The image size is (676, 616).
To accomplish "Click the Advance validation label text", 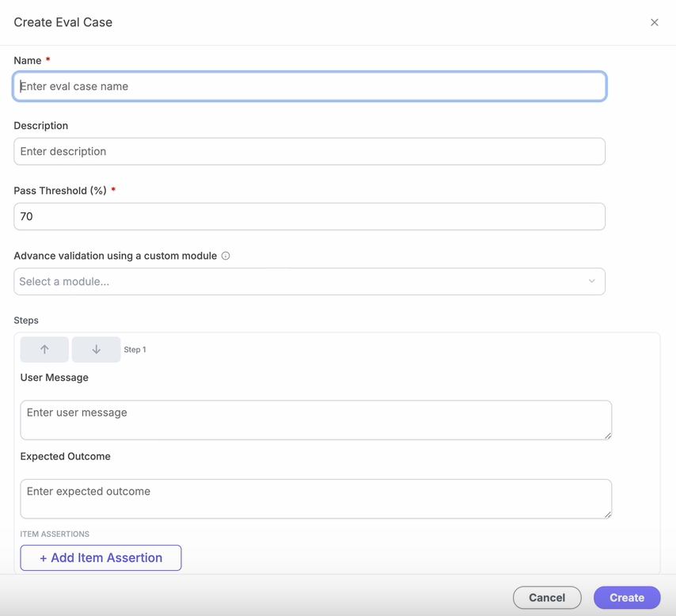I will coord(115,256).
